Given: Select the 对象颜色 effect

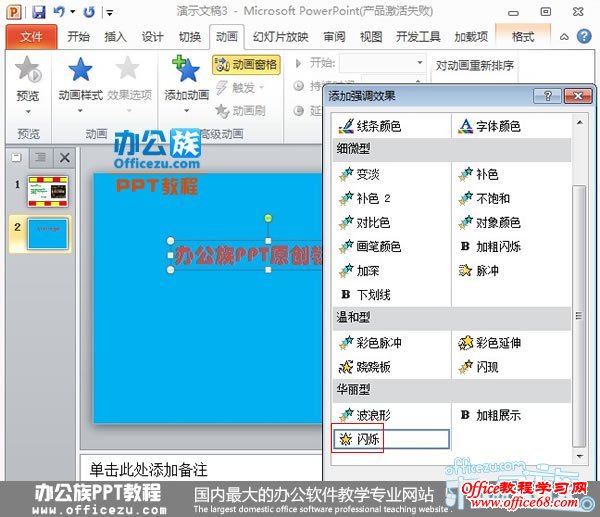Looking at the screenshot, I should (510, 222).
